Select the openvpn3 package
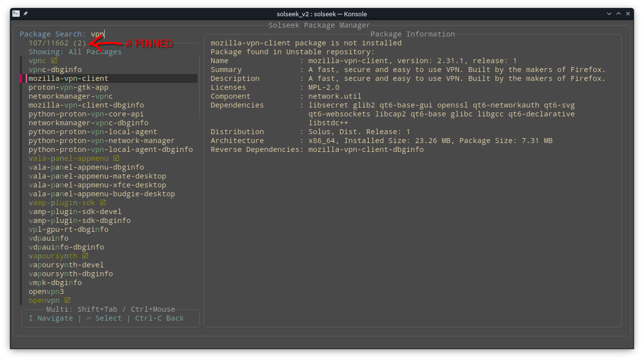 tap(46, 291)
